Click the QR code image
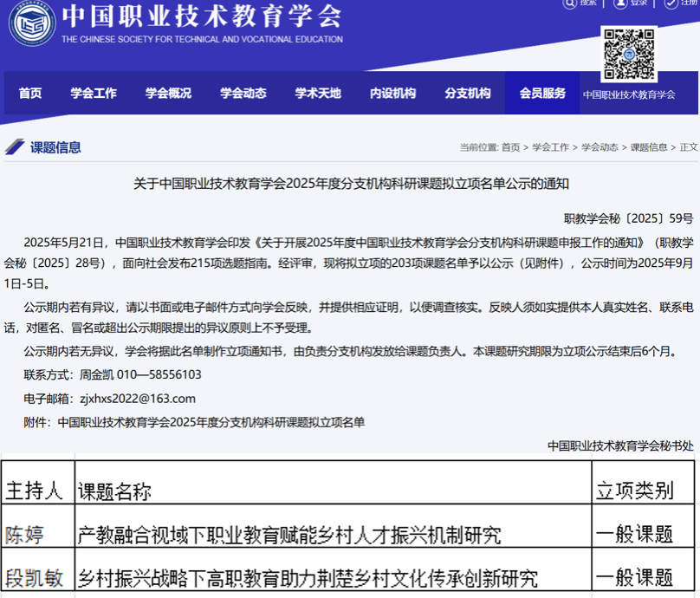This screenshot has width=700, height=598. 629,54
